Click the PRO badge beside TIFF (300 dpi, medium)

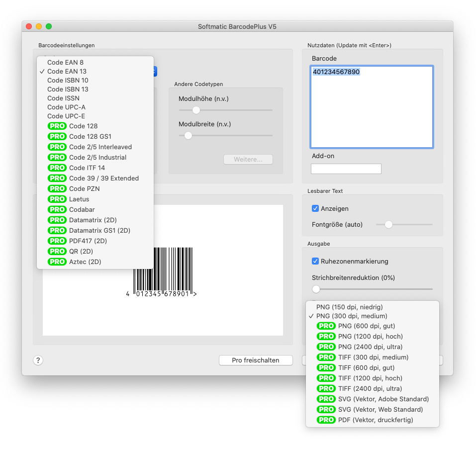click(x=326, y=357)
